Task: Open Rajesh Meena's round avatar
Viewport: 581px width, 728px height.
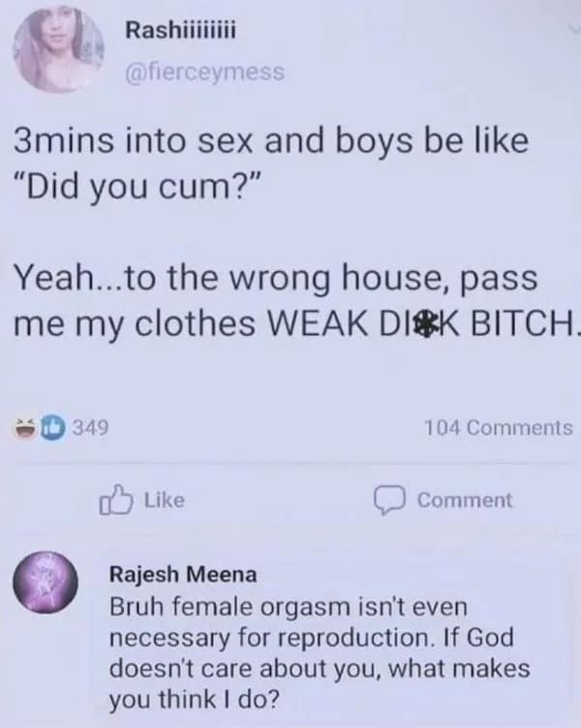Action: tap(46, 583)
